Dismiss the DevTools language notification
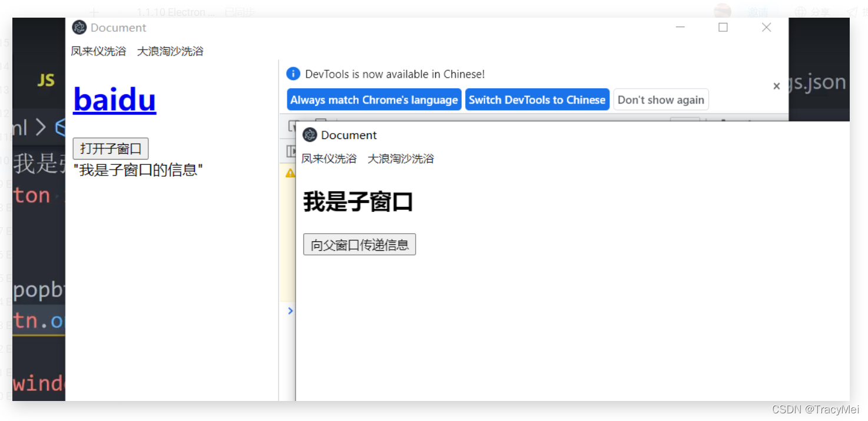This screenshot has height=421, width=868. coord(776,87)
